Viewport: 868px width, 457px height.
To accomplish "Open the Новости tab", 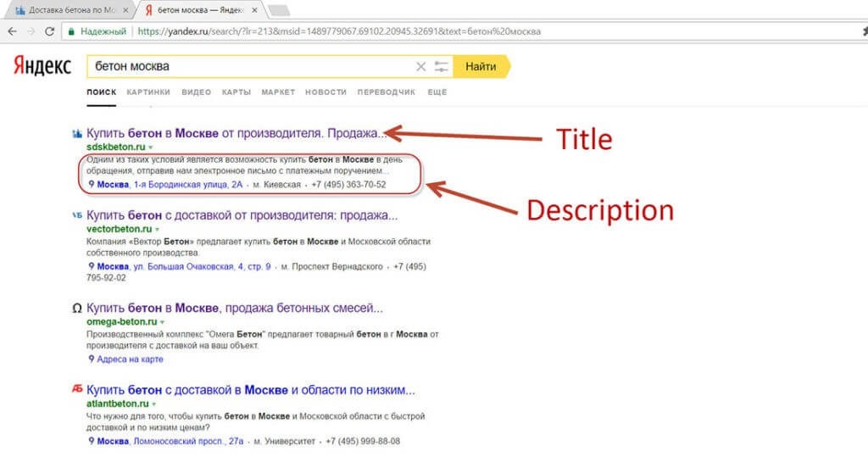I will click(x=326, y=92).
